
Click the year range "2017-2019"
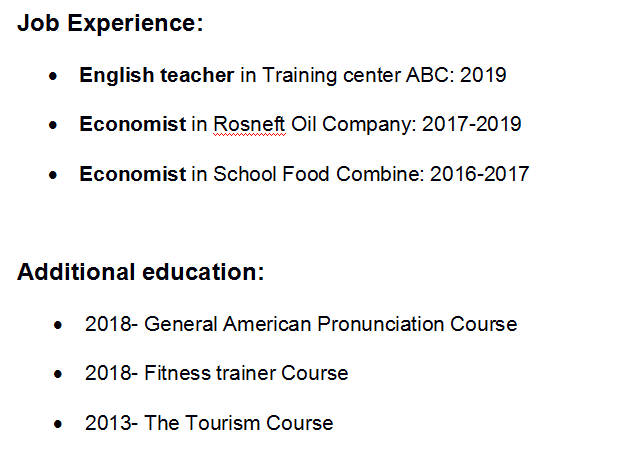click(x=471, y=125)
